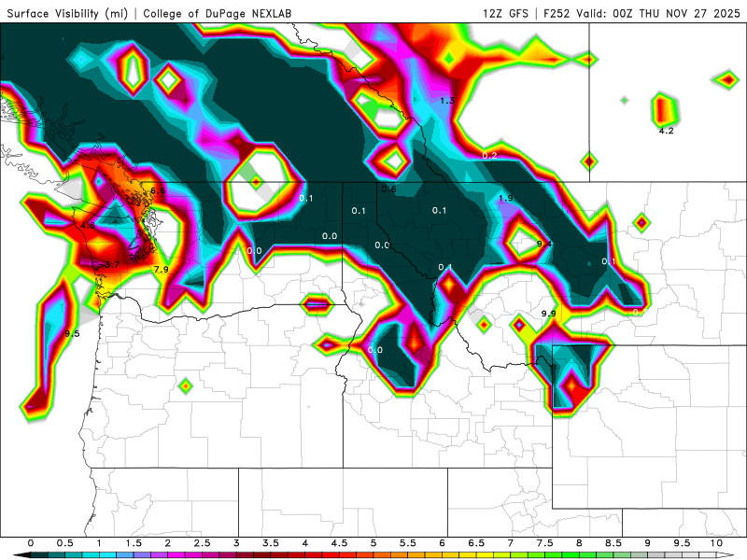Click the black arrow at colorbar's left end
Viewport: 747px width, 560px height.
pyautogui.click(x=21, y=555)
